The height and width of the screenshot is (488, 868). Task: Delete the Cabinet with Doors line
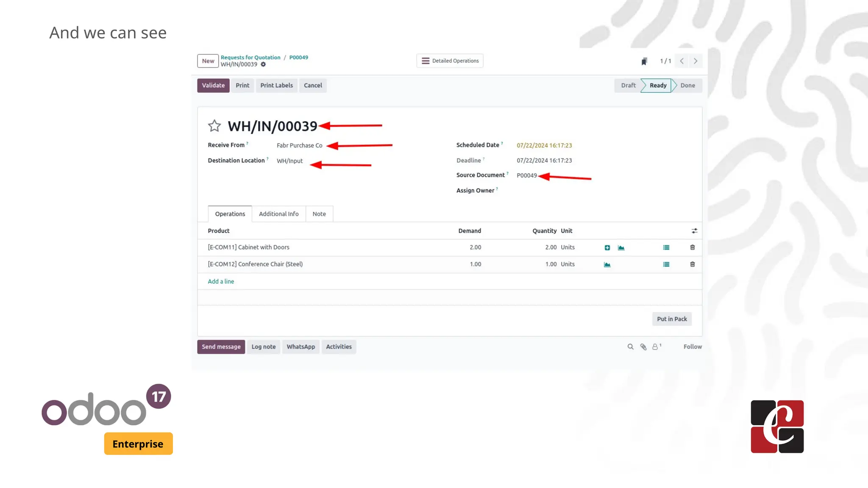tap(693, 247)
